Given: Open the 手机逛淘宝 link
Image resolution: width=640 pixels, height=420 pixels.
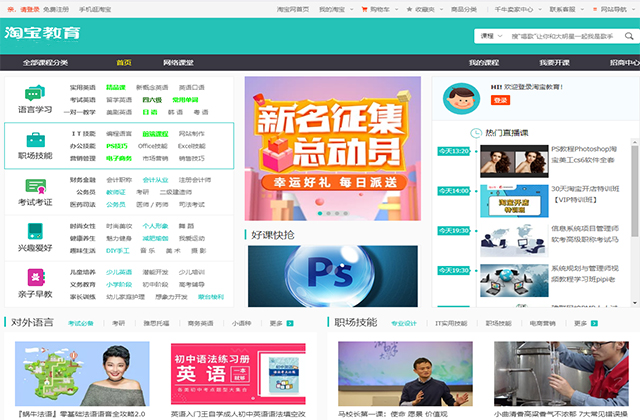Looking at the screenshot, I should click(x=95, y=9).
